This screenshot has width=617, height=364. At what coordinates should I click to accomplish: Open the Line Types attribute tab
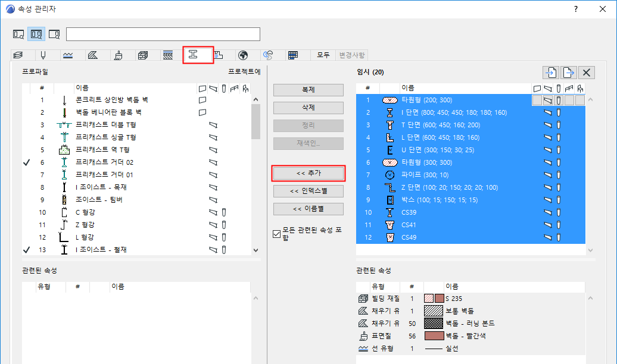tap(68, 55)
